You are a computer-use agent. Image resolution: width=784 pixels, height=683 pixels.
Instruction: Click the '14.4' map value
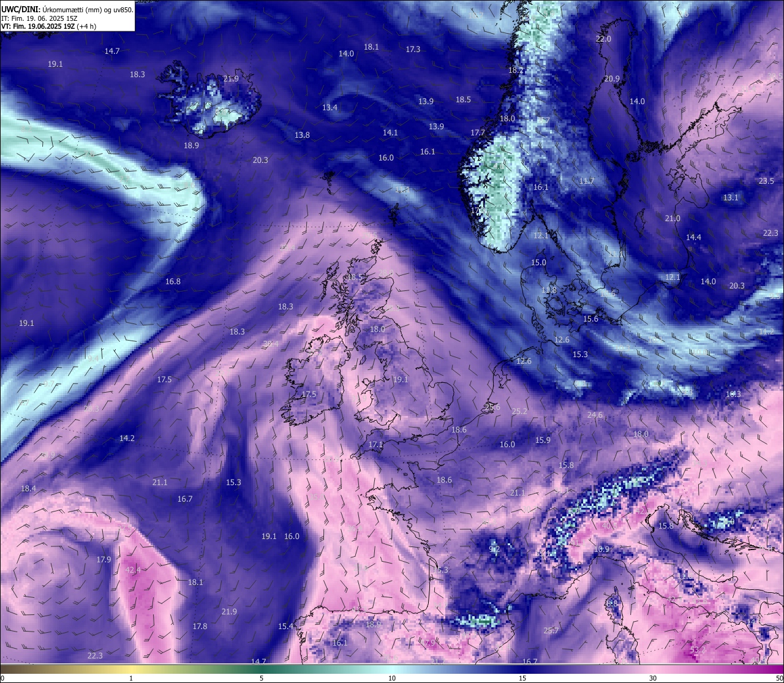(693, 237)
